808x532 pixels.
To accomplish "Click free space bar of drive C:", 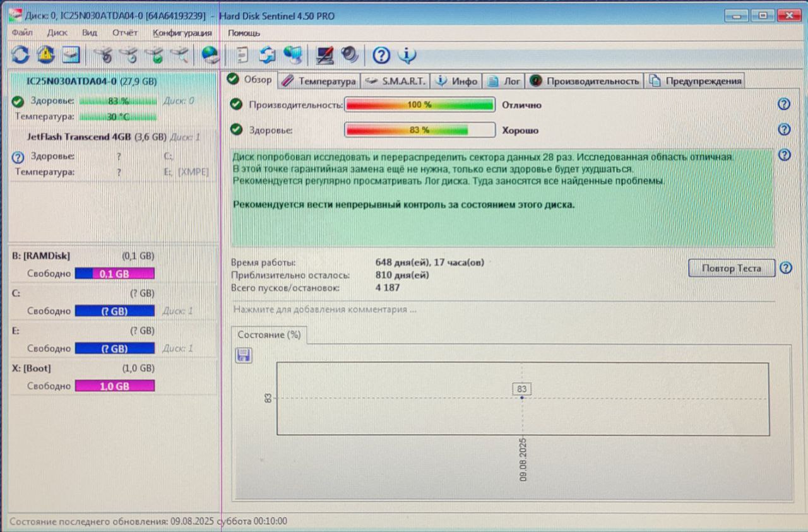I will pyautogui.click(x=114, y=311).
